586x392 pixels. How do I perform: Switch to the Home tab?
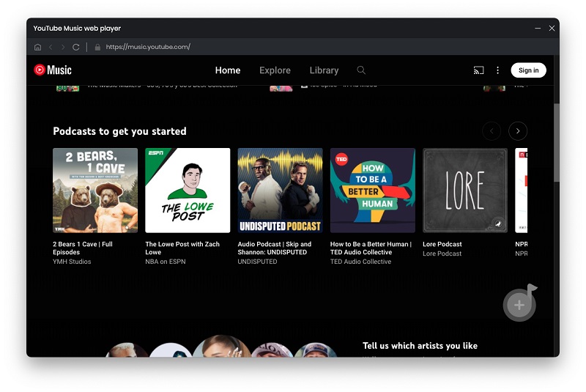coord(228,70)
